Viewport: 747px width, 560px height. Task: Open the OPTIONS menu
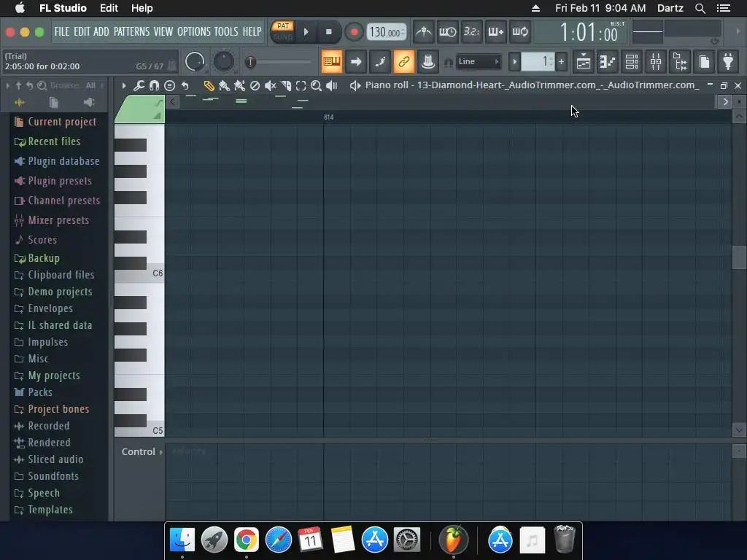point(194,32)
